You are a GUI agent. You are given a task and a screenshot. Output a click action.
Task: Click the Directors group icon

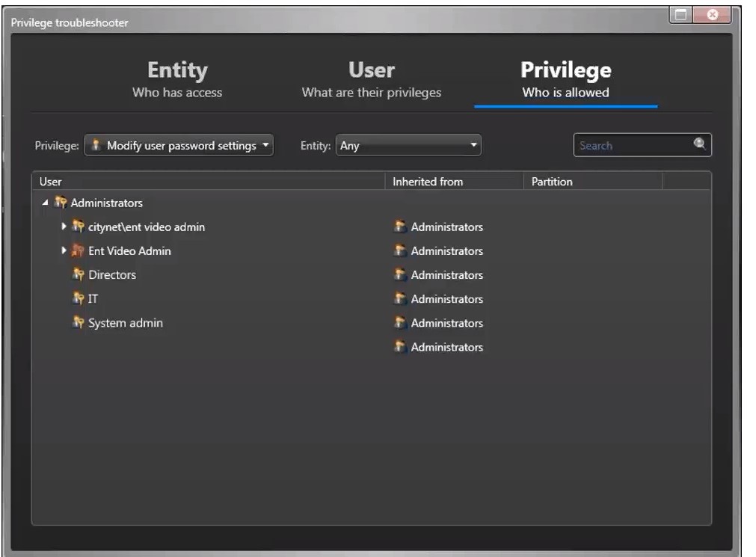(x=79, y=275)
